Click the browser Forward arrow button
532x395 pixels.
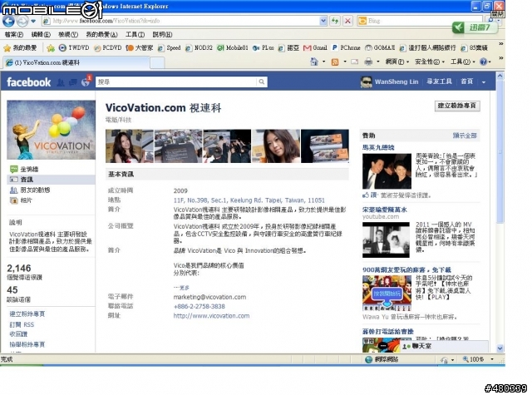(22, 21)
